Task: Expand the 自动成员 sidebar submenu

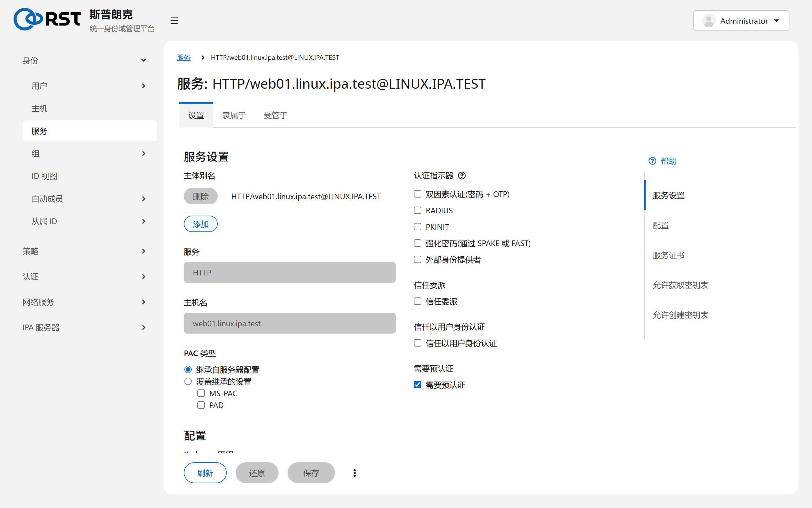Action: (x=144, y=199)
